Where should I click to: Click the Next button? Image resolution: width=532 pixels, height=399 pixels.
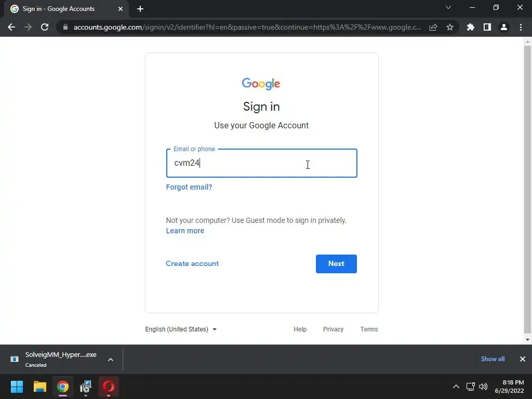tap(336, 263)
